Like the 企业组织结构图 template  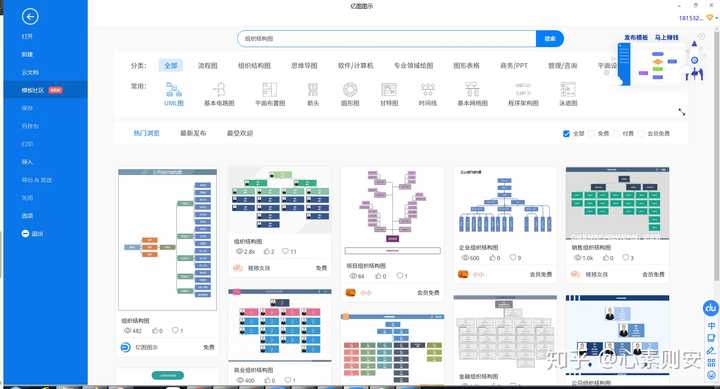pos(493,258)
